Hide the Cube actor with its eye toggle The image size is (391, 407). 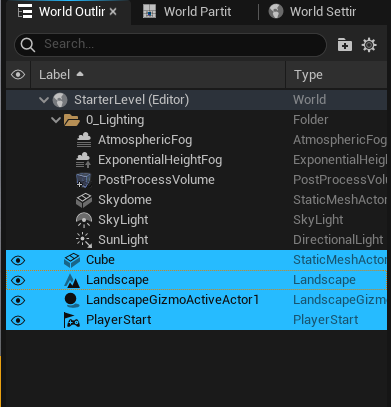click(18, 260)
